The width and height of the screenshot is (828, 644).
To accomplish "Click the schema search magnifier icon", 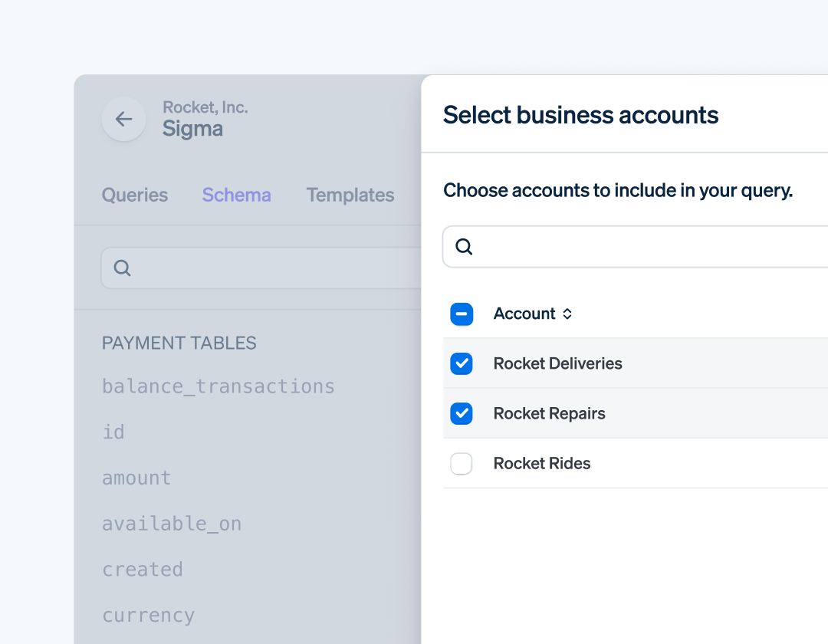I will (x=122, y=268).
